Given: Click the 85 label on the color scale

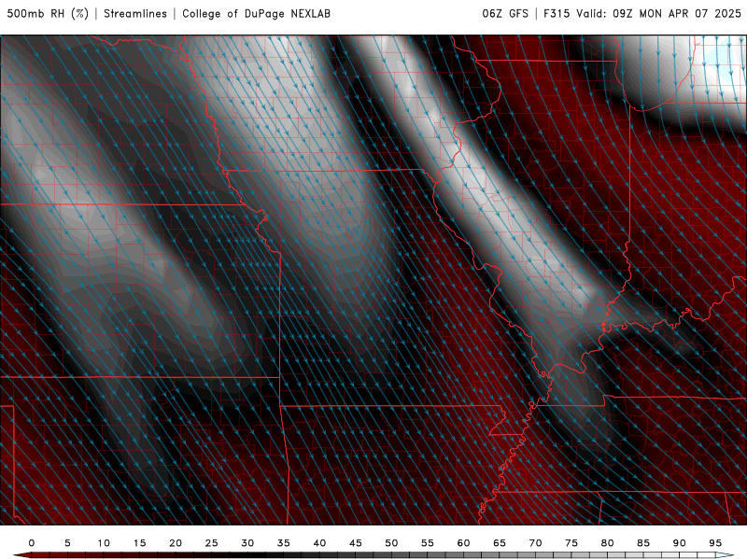Looking at the screenshot, I should [x=643, y=543].
